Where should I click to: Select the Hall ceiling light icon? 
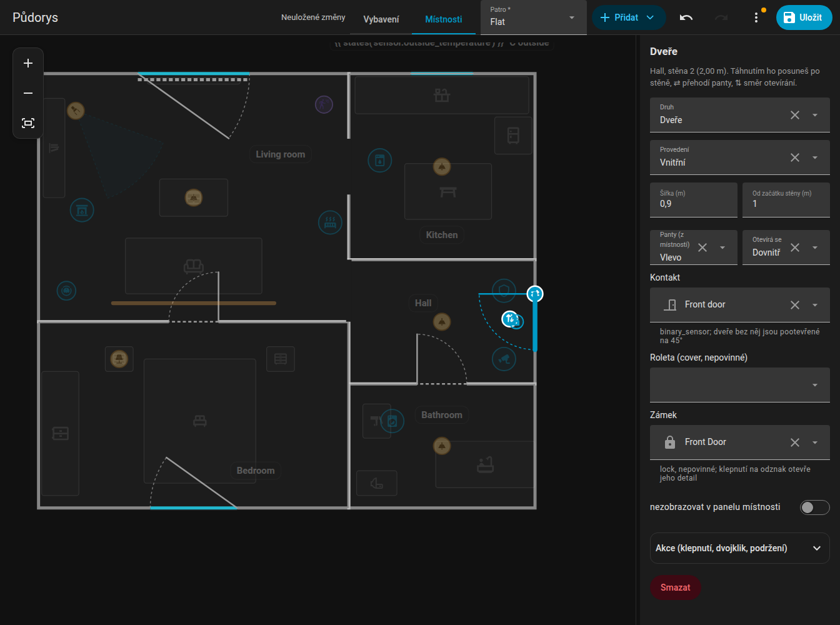[x=442, y=322]
